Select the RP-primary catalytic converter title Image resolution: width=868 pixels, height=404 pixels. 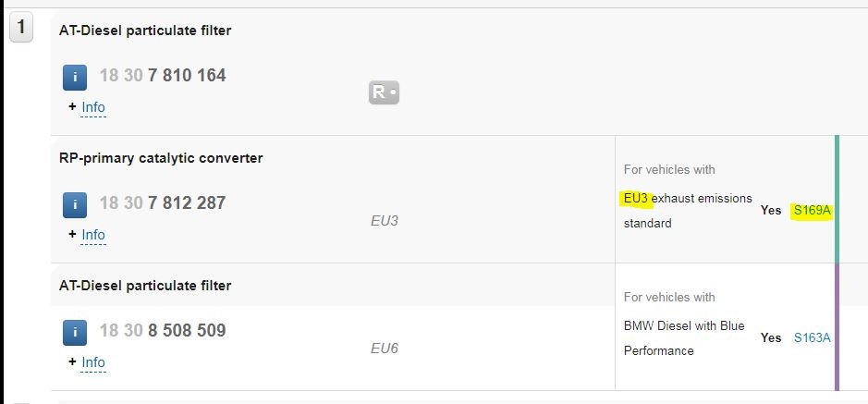pyautogui.click(x=161, y=158)
